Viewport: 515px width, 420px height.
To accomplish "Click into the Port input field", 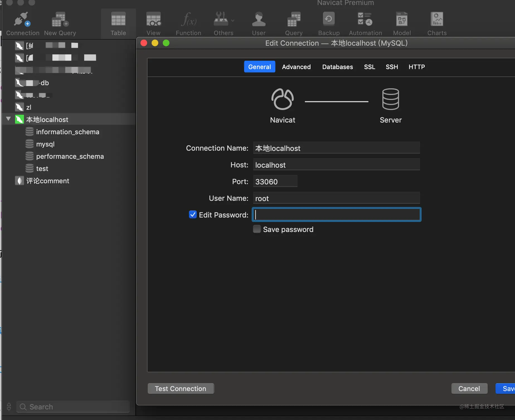I will coord(275,181).
